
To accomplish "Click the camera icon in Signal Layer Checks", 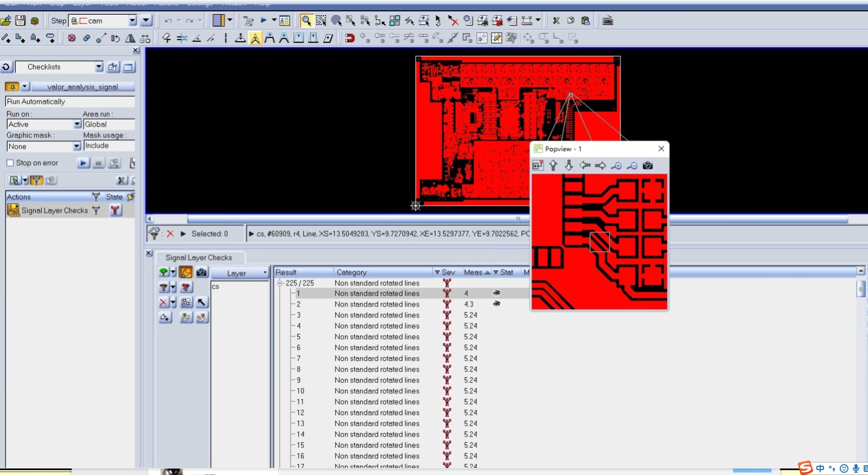I will click(x=202, y=272).
